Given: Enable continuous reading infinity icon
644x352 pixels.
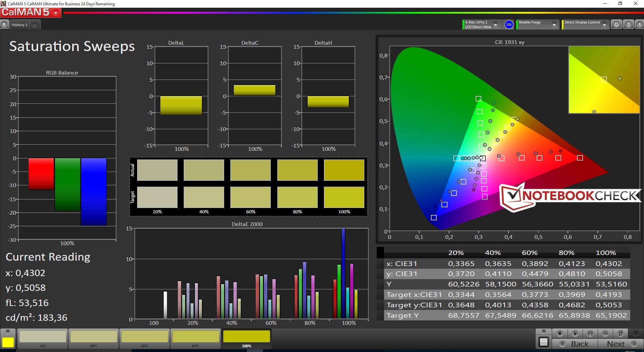Looking at the screenshot, I should (605, 334).
